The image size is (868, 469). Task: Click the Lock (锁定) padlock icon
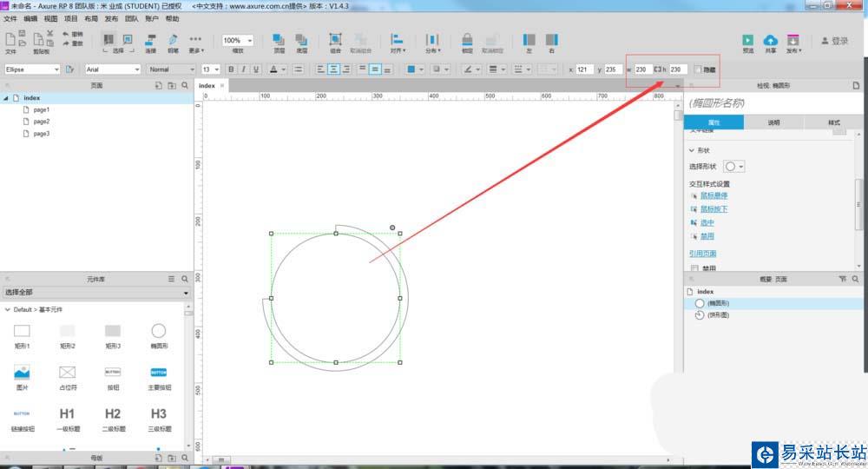[x=467, y=40]
